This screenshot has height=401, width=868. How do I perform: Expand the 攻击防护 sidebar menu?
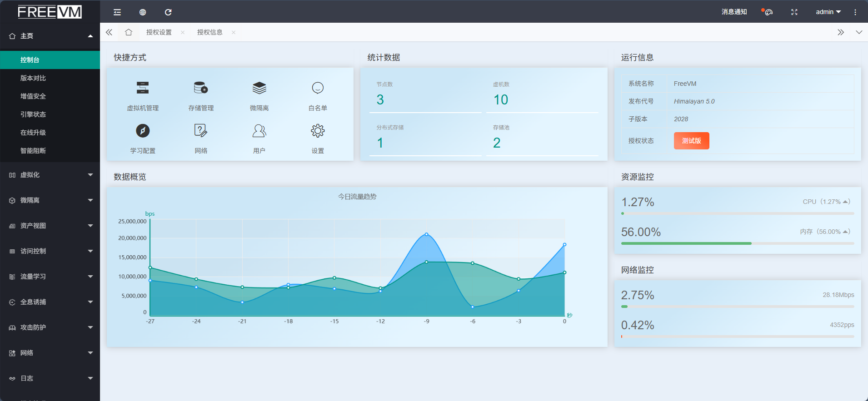tap(50, 327)
